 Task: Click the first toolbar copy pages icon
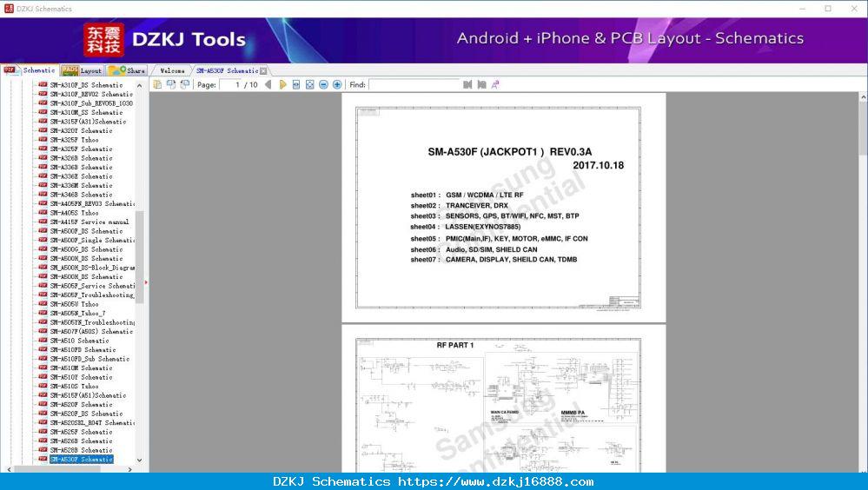click(x=158, y=85)
